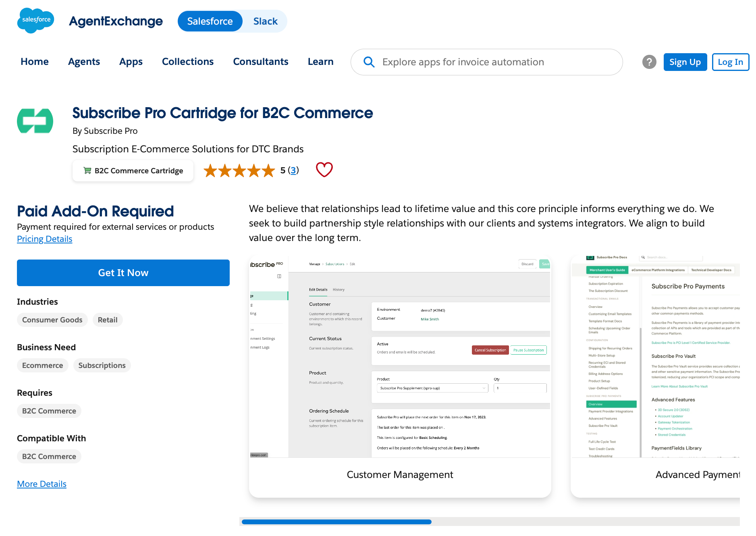Image resolution: width=756 pixels, height=536 pixels.
Task: Select the Retail industry tag
Action: coord(108,320)
